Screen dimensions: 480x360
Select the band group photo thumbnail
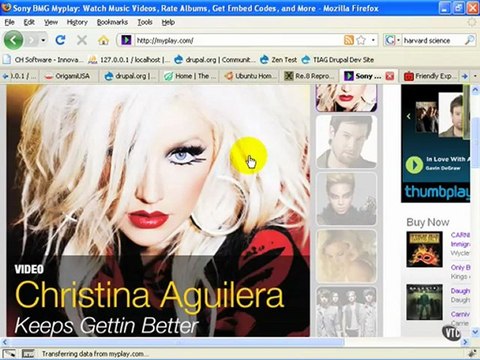[346, 311]
